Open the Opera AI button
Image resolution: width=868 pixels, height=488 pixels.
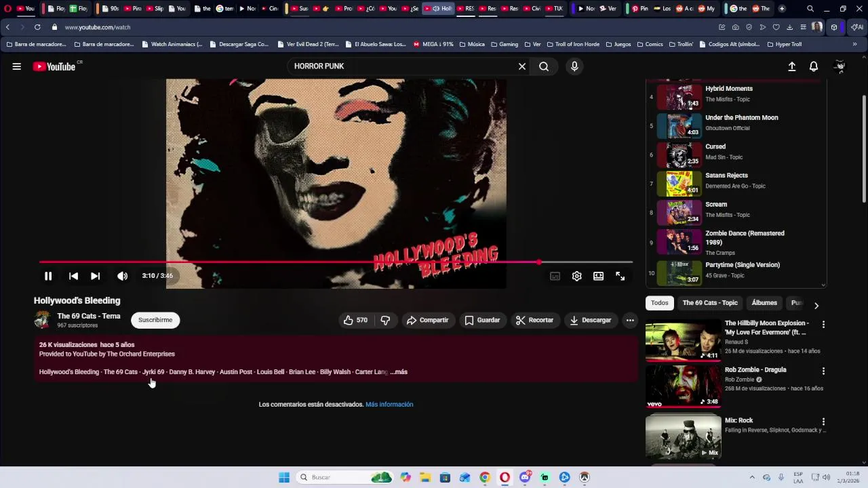point(857,27)
